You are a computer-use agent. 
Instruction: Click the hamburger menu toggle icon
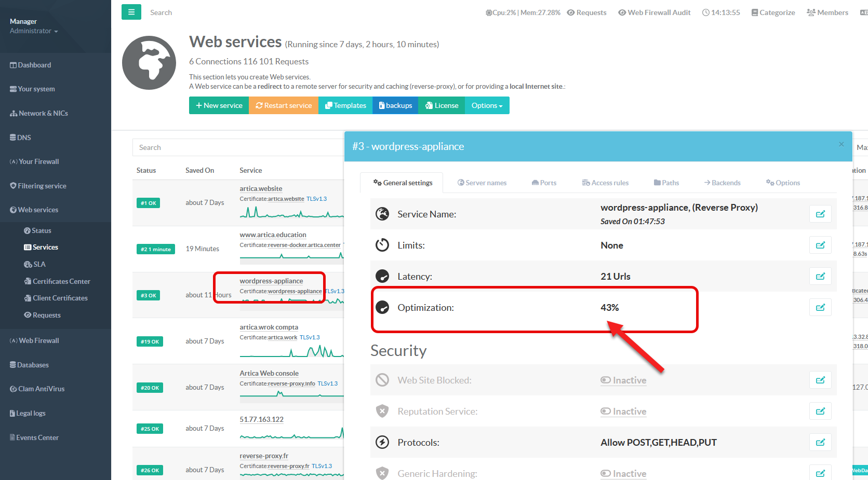click(131, 12)
